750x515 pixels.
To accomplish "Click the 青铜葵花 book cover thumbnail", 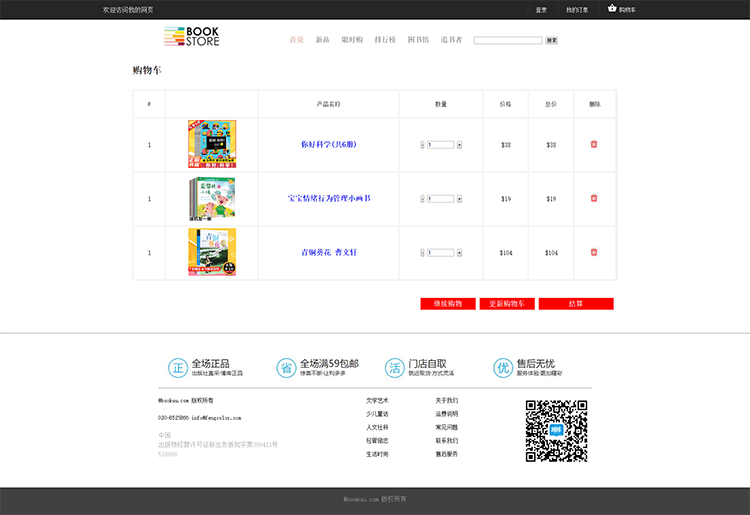I will pos(212,252).
